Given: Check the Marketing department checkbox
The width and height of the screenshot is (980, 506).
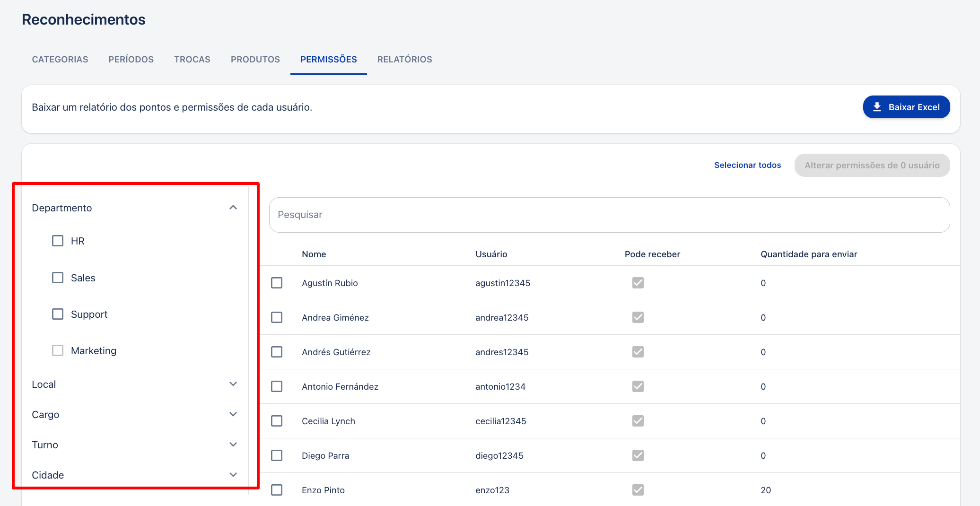Looking at the screenshot, I should point(58,350).
